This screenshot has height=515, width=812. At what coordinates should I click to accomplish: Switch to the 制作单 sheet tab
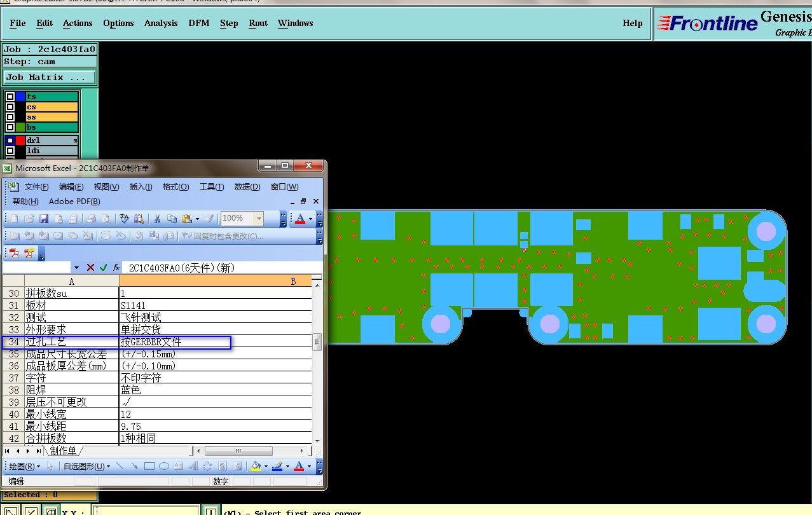[63, 451]
